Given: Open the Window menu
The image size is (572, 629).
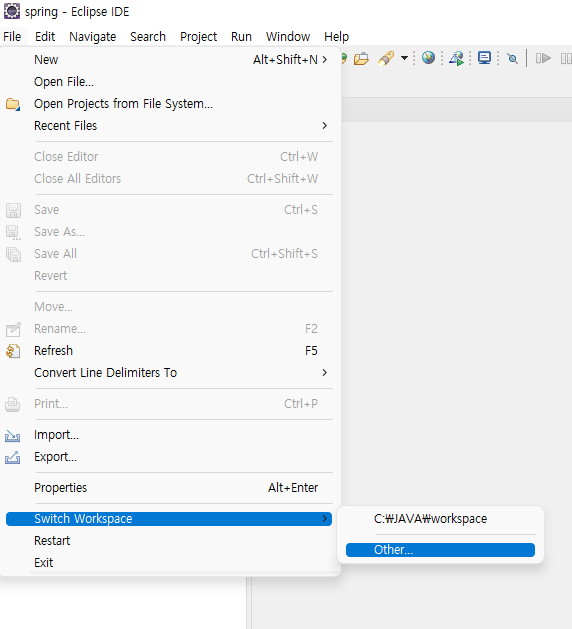Looking at the screenshot, I should point(288,37).
